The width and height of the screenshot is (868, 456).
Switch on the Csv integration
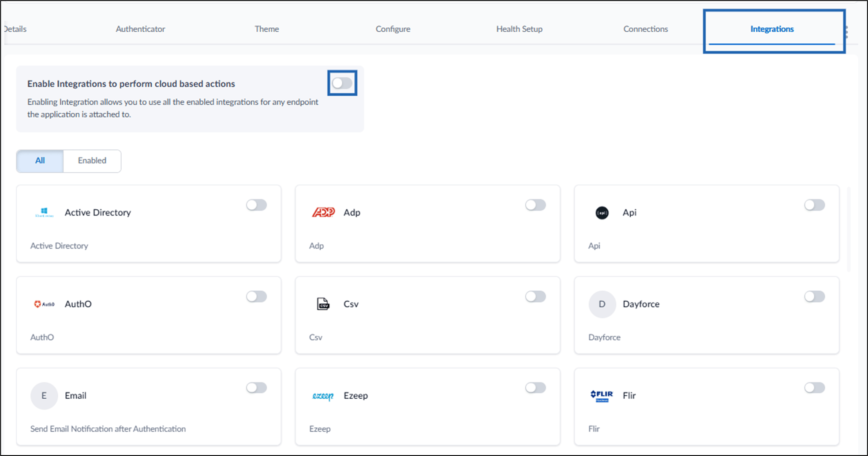coord(535,297)
